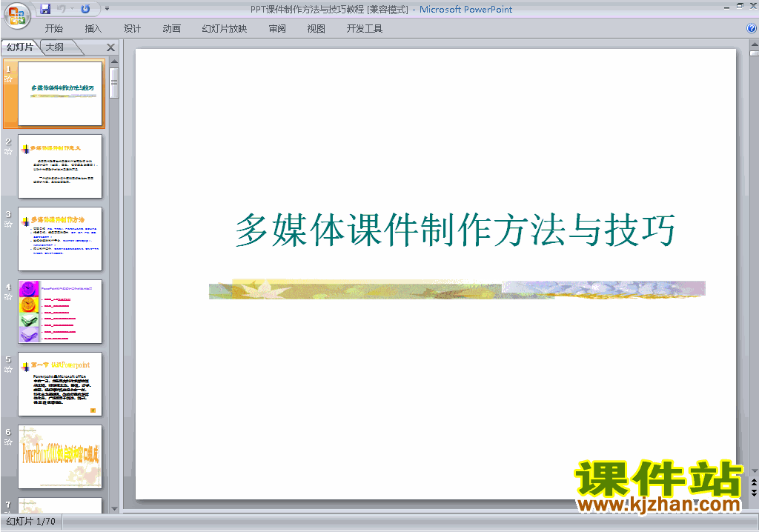This screenshot has width=759, height=532.
Task: Click thumbnail pane scroll up arrow
Action: (x=114, y=61)
